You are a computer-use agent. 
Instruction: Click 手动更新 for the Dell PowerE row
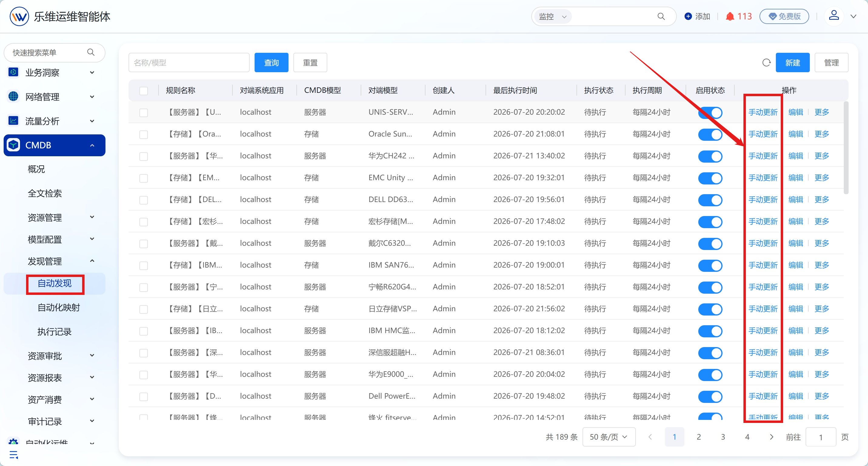(x=763, y=396)
